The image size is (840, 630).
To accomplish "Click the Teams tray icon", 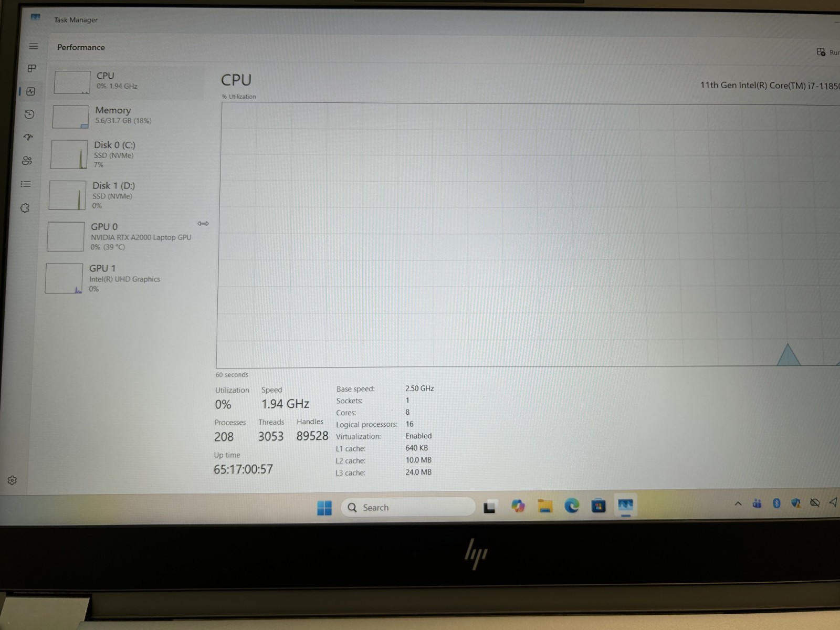I will (757, 503).
